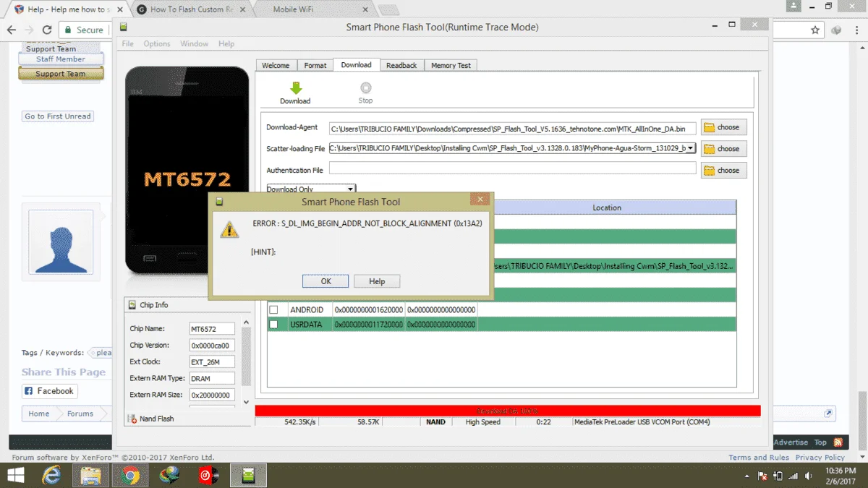Click the user avatar placeholder image
868x488 pixels.
(61, 242)
